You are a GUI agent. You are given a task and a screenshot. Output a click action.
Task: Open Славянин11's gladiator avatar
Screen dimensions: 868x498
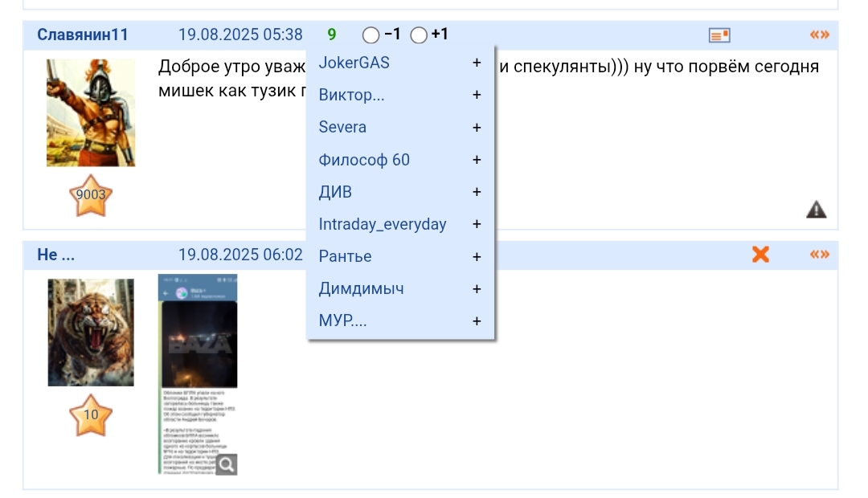click(91, 113)
